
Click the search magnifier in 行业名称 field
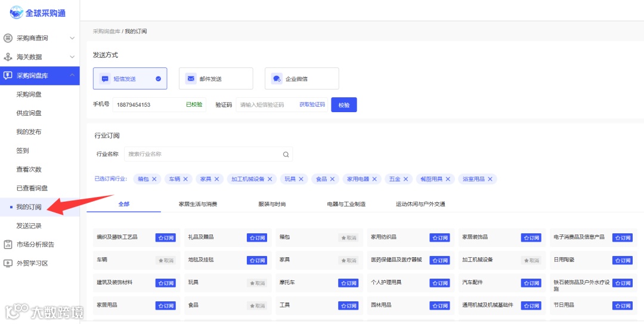[286, 155]
